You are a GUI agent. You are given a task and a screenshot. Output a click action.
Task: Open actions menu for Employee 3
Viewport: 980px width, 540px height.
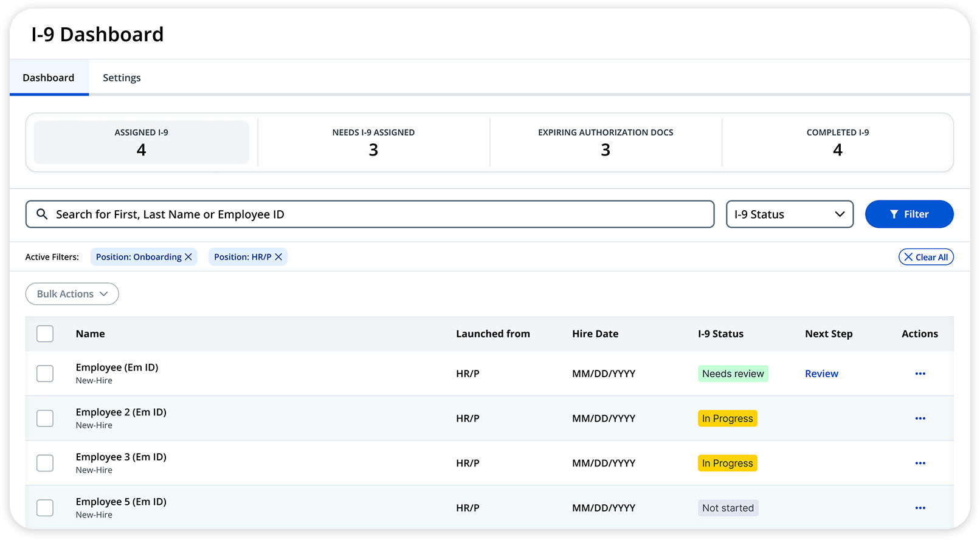(920, 463)
